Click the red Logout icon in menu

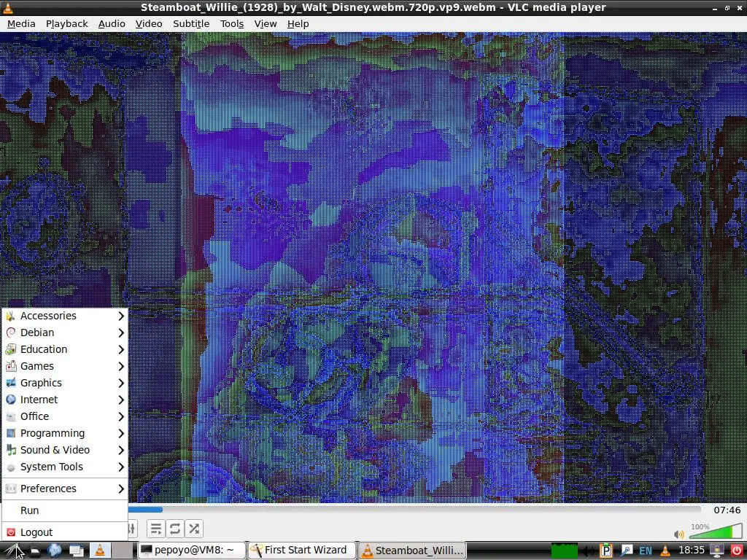coord(11,532)
